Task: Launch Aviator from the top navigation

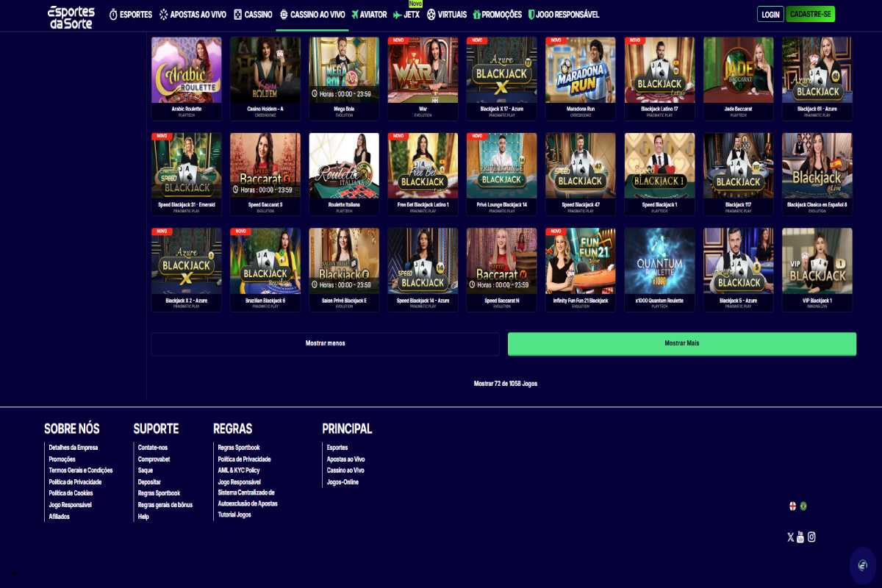Action: 369,15
